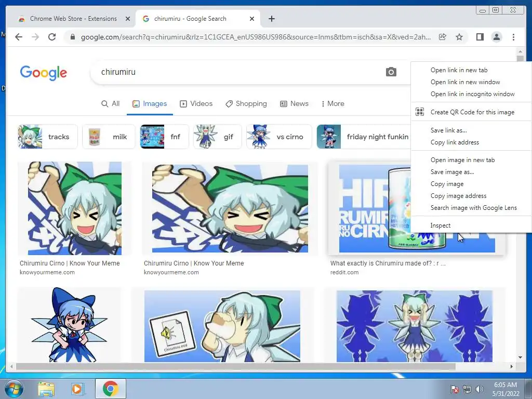
Task: Open the volume speaker tray icon
Action: (479, 389)
